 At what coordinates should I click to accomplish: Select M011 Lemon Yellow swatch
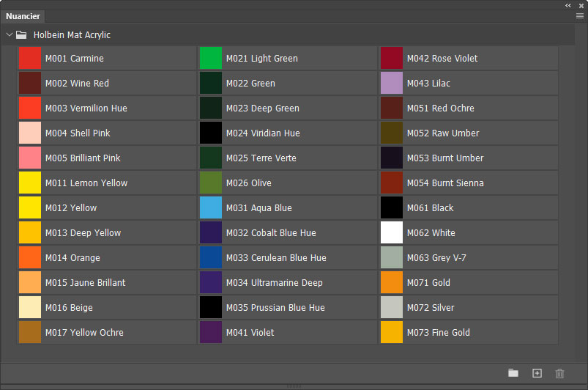(30, 183)
